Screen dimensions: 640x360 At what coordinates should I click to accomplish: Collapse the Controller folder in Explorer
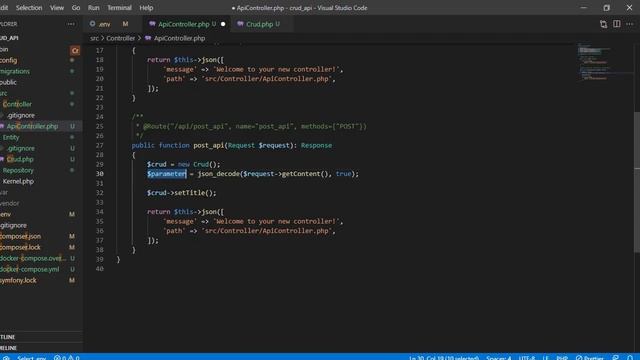(41, 104)
